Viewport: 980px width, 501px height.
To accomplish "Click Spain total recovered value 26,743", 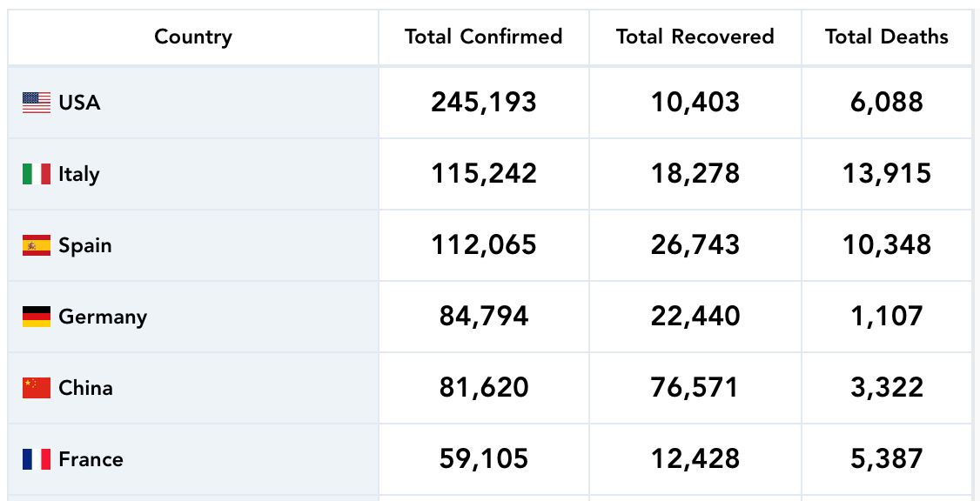I will pos(695,245).
